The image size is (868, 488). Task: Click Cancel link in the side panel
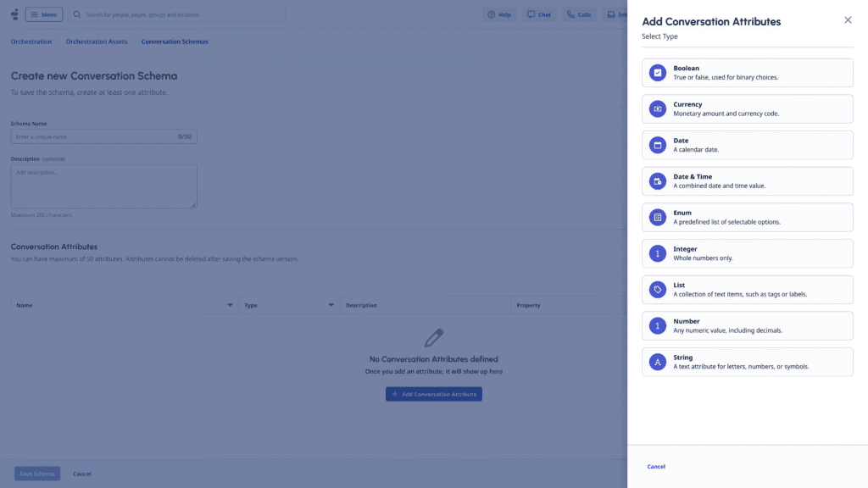pos(656,467)
